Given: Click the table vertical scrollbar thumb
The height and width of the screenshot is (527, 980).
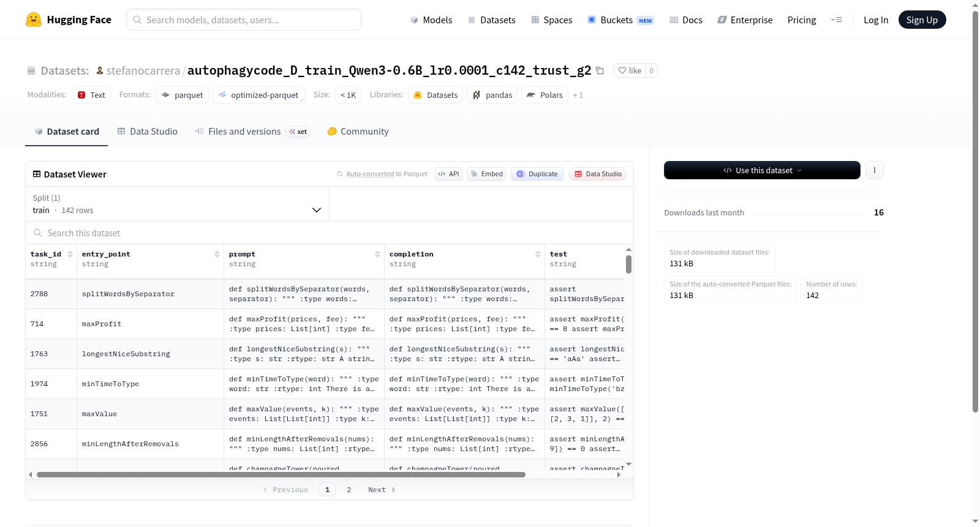Looking at the screenshot, I should click(x=628, y=264).
